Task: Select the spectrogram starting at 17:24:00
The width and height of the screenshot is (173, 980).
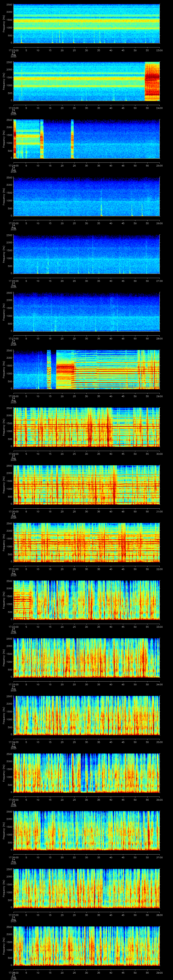Action: [x=86, y=139]
